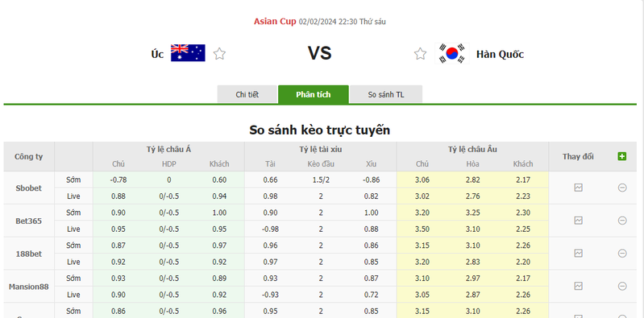Image resolution: width=644 pixels, height=318 pixels.
Task: Click Sbobet live away odds 2.23
Action: [x=523, y=196]
